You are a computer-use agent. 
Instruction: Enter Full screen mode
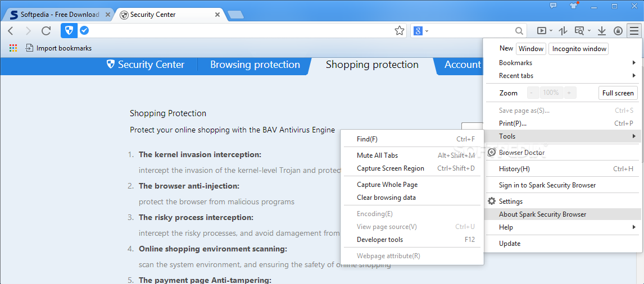[618, 93]
